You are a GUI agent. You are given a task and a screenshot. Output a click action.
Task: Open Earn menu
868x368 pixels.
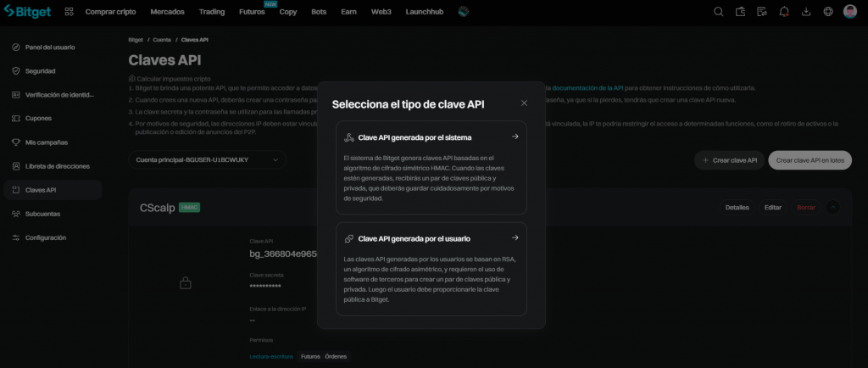pyautogui.click(x=348, y=12)
